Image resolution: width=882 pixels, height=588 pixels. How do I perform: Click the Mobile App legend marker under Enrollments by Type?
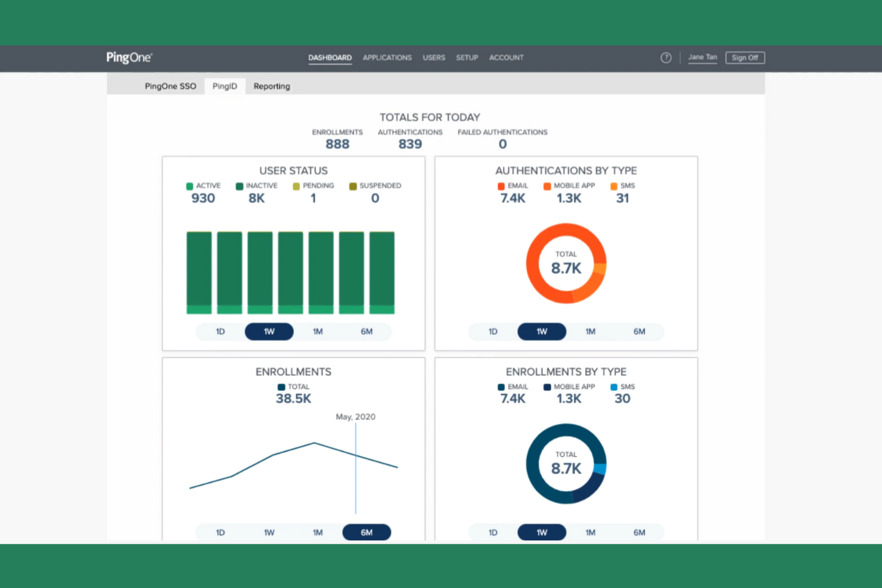[546, 387]
